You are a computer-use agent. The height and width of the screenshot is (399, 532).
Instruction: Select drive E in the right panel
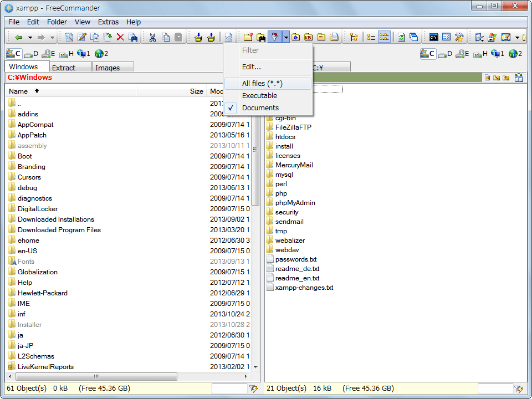(x=462, y=54)
